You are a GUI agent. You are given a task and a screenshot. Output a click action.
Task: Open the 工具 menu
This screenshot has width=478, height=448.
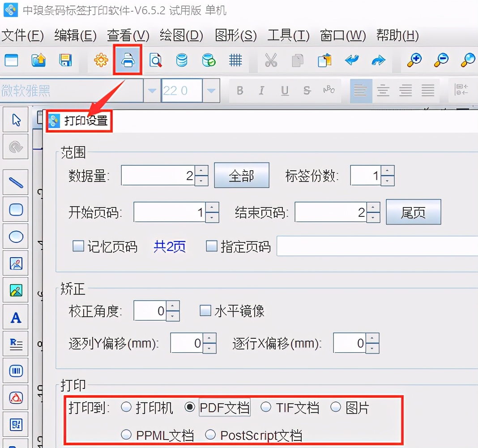(x=288, y=36)
